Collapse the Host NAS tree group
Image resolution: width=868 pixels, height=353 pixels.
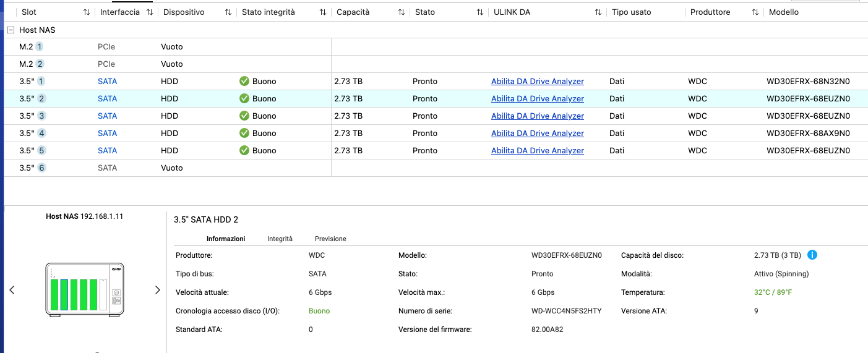[x=11, y=30]
